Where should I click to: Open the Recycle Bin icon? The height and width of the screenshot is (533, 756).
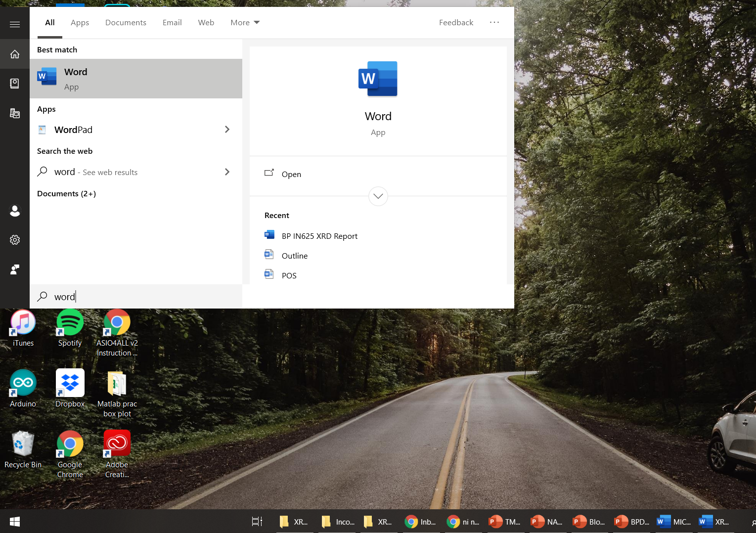(23, 449)
